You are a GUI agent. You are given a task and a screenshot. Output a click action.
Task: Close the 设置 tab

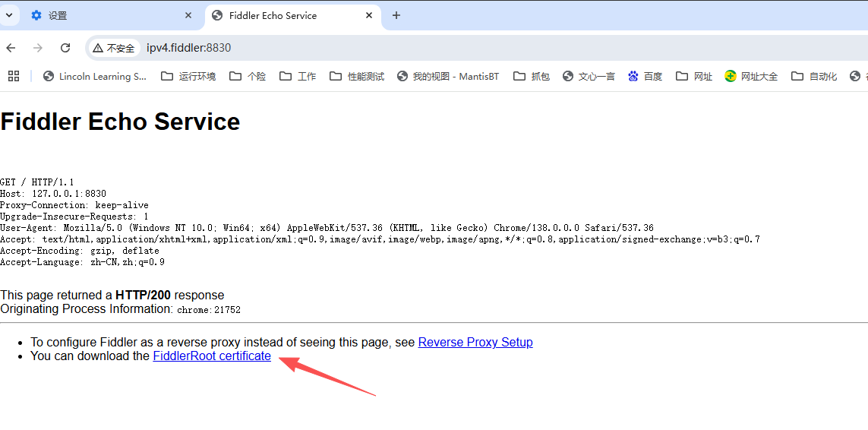[188, 15]
